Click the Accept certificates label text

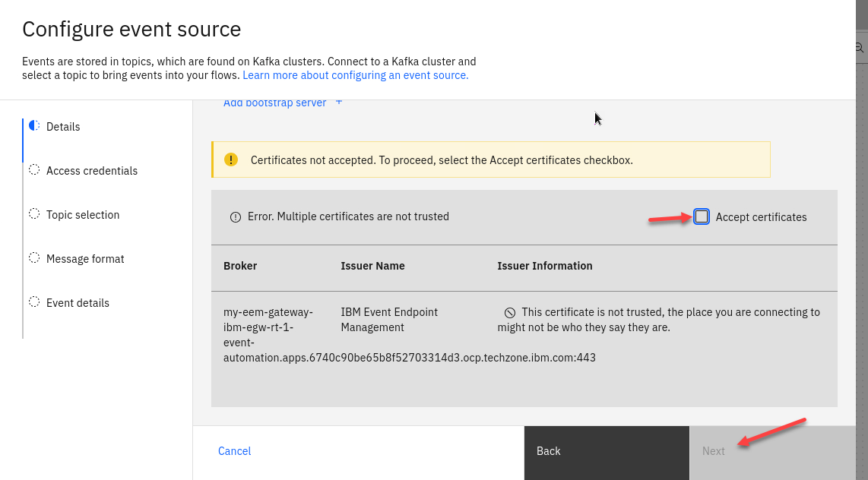[x=761, y=217]
